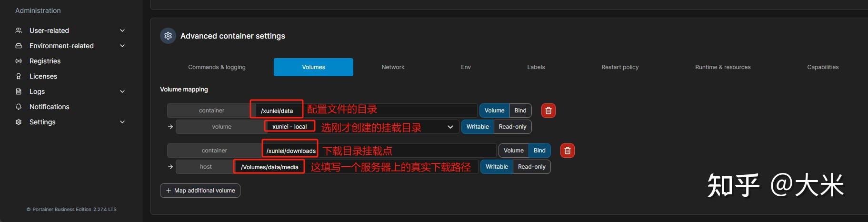Screen dimensions: 868x222
Task: Open the Labels tab
Action: (536, 67)
